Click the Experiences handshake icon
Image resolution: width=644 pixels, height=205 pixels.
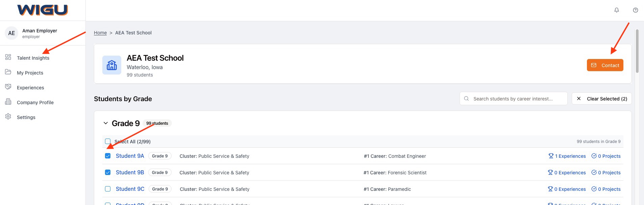click(x=8, y=87)
